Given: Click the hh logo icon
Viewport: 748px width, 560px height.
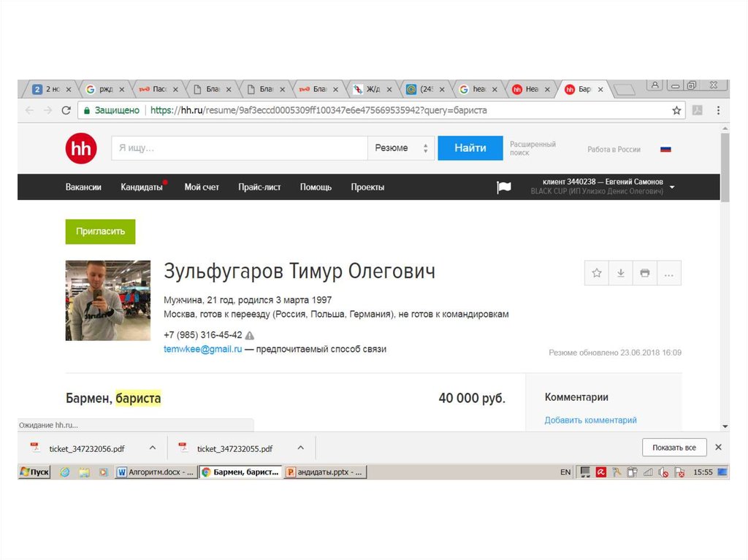Looking at the screenshot, I should coord(80,149).
